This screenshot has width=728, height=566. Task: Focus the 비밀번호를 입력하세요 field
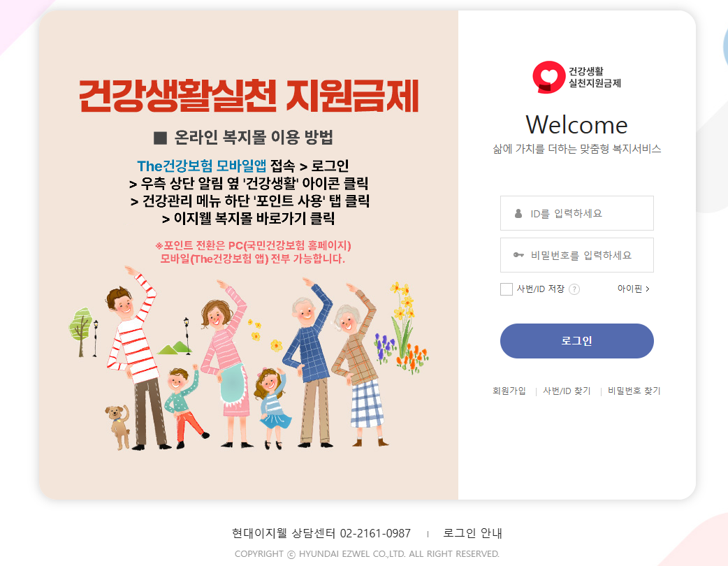point(576,255)
